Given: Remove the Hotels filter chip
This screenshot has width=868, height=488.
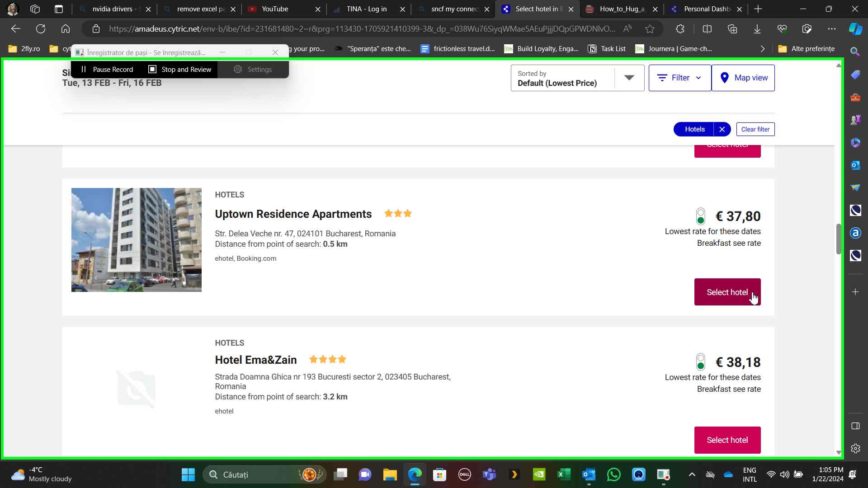Looking at the screenshot, I should tap(722, 129).
